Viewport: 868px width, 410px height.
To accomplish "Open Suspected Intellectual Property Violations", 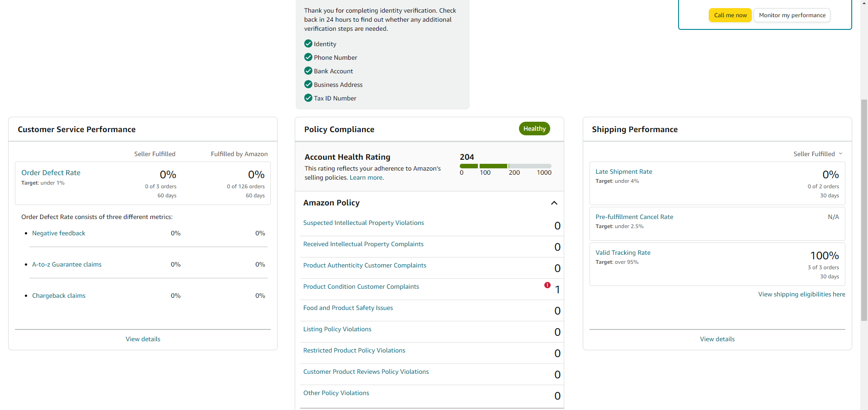I will (x=363, y=223).
